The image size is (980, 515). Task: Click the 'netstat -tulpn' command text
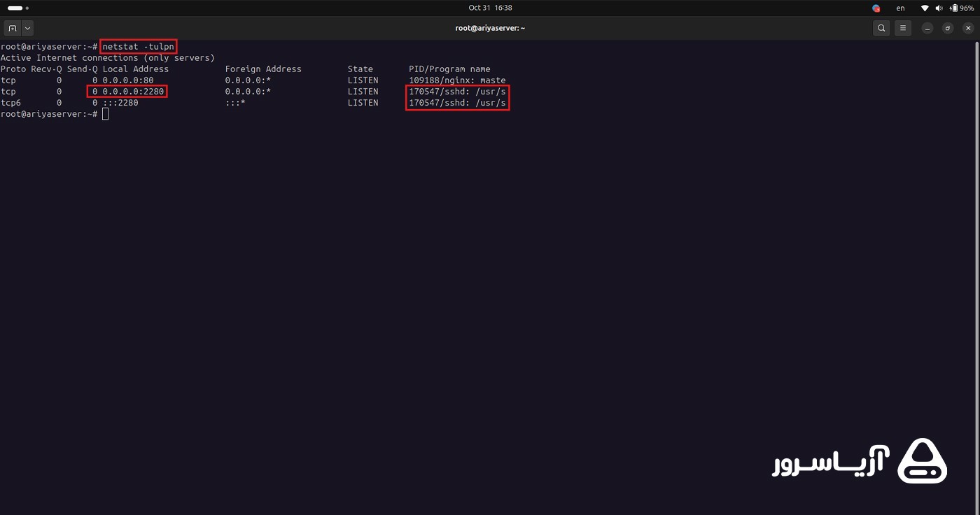[x=138, y=46]
